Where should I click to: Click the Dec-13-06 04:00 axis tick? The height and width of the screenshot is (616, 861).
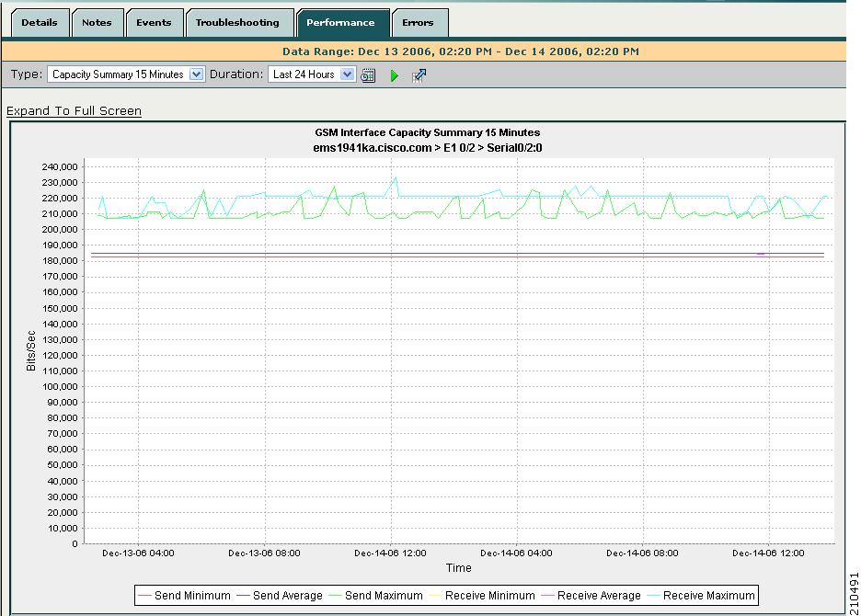(x=138, y=553)
